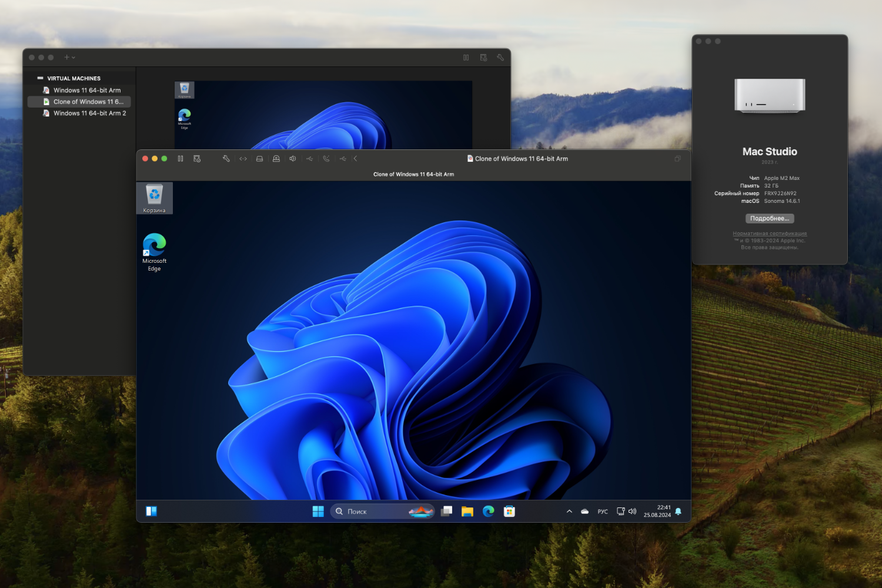882x588 pixels.
Task: Open the 'Нормативная сертификация' link
Action: [x=770, y=233]
